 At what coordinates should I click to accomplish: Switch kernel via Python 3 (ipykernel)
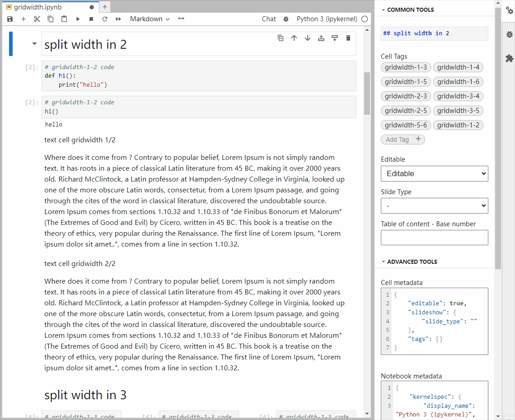point(327,19)
